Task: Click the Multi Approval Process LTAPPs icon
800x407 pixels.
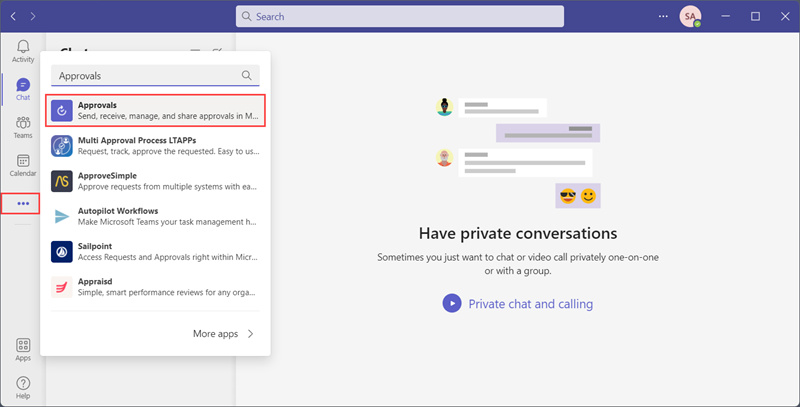Action: point(62,146)
